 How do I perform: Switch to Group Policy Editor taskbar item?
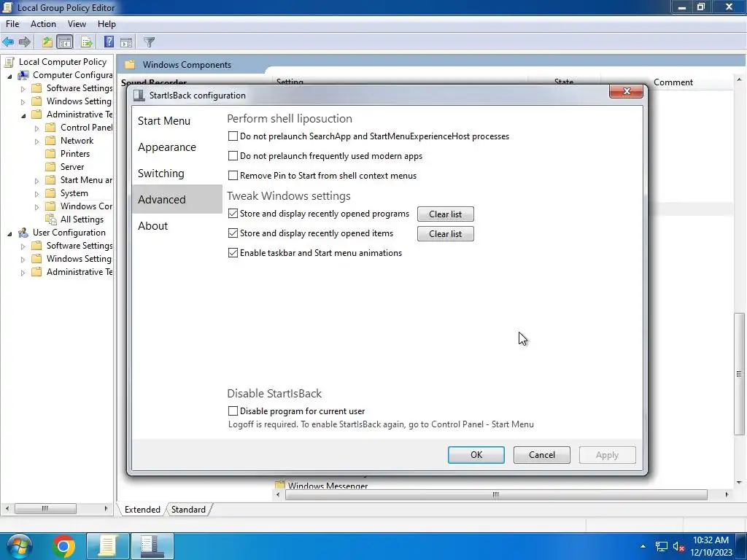[108, 546]
